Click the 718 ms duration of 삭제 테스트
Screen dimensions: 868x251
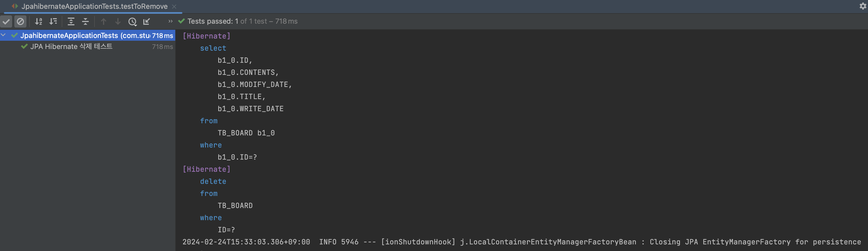pos(162,47)
